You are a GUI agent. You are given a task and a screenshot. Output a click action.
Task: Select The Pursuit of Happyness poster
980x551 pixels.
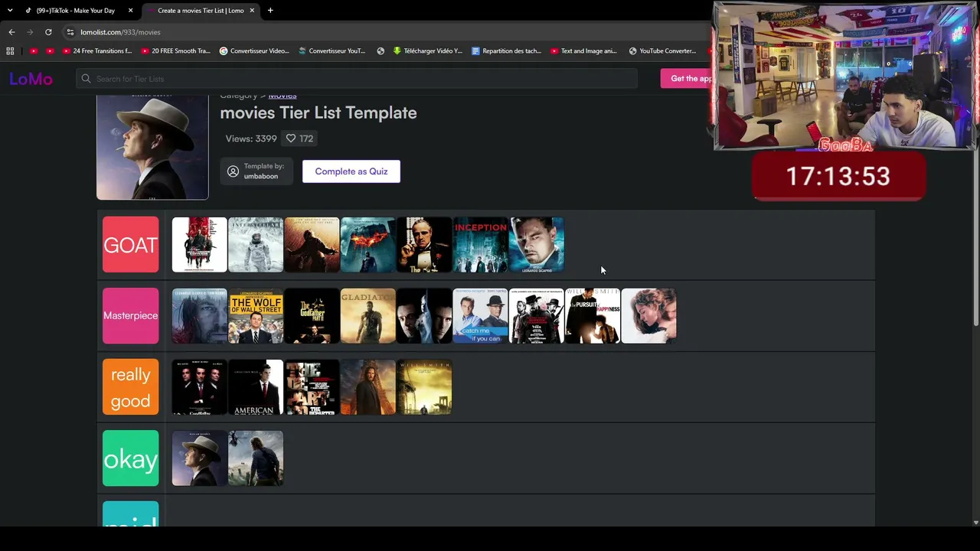[593, 316]
